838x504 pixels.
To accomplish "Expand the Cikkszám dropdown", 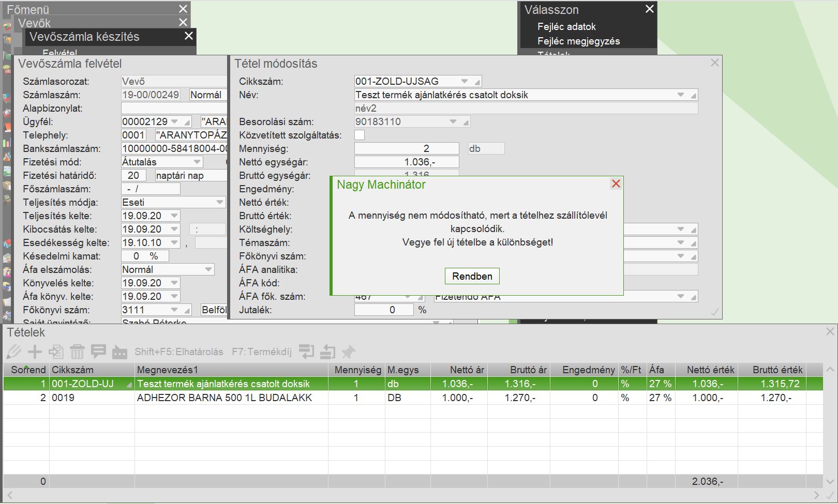I will pyautogui.click(x=464, y=82).
